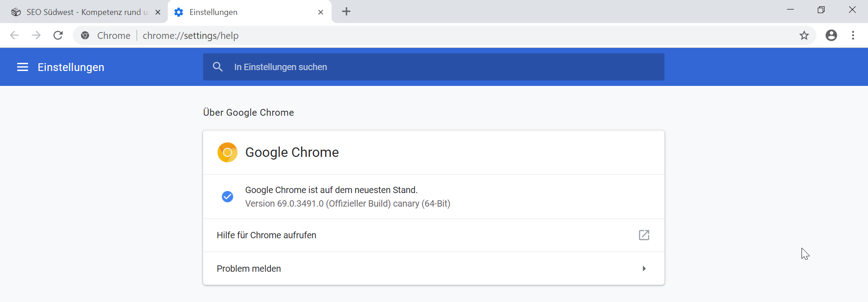Viewport: 868px width, 302px height.
Task: Open the 'Problem melden' row
Action: (434, 269)
